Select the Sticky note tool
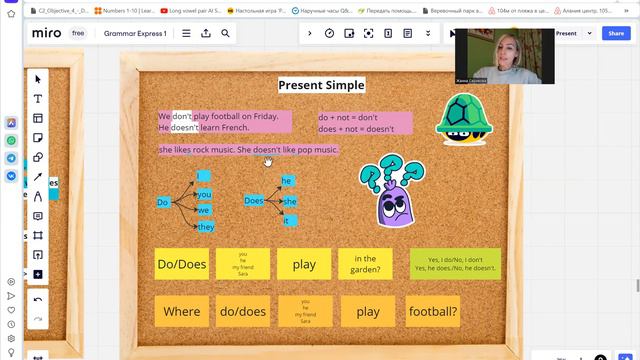The image size is (640, 360). (38, 138)
